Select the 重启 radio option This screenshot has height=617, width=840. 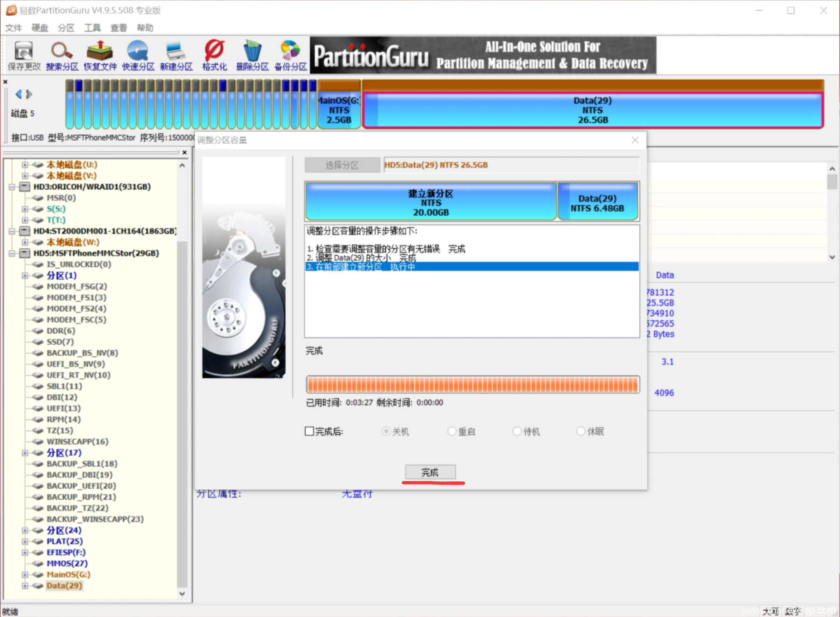point(452,431)
